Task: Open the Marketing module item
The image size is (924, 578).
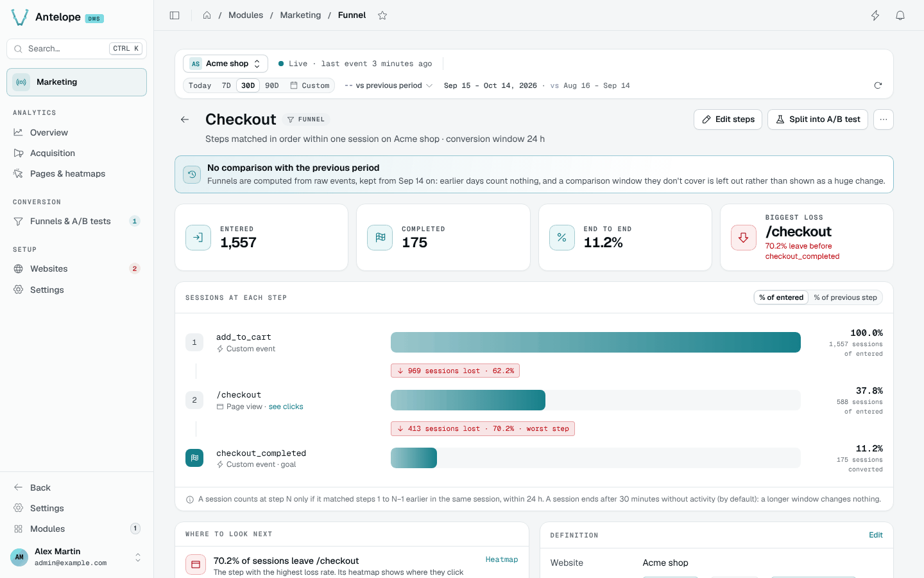Action: pyautogui.click(x=76, y=82)
